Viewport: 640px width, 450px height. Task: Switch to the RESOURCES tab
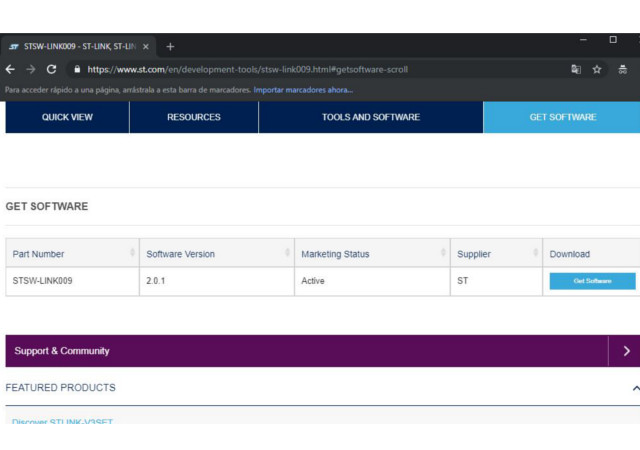(x=194, y=117)
